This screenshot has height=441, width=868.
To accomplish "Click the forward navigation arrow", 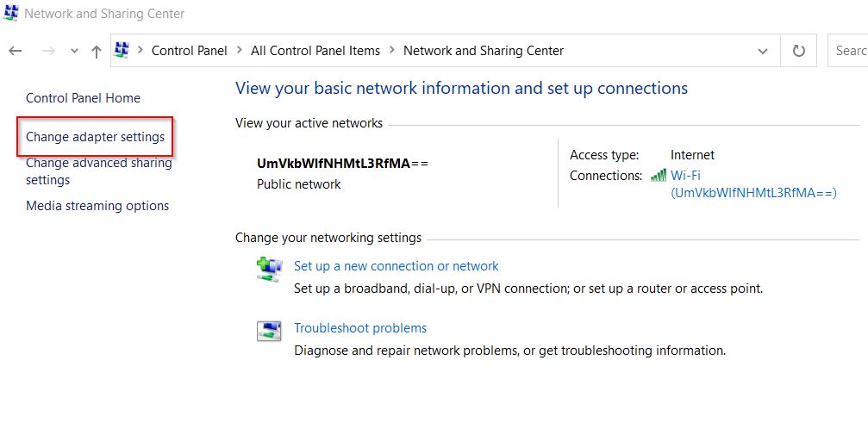I will click(x=48, y=51).
